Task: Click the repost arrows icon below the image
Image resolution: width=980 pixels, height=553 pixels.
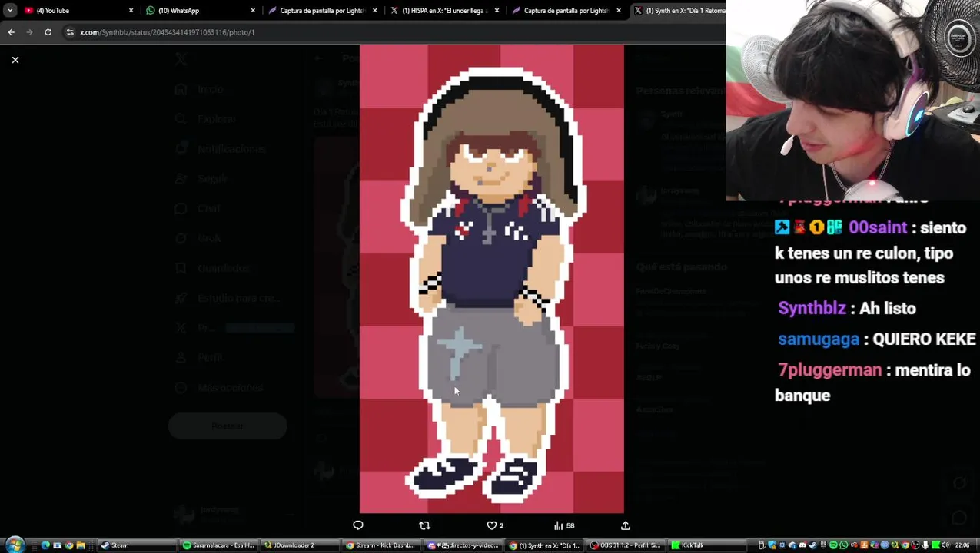Action: [424, 525]
